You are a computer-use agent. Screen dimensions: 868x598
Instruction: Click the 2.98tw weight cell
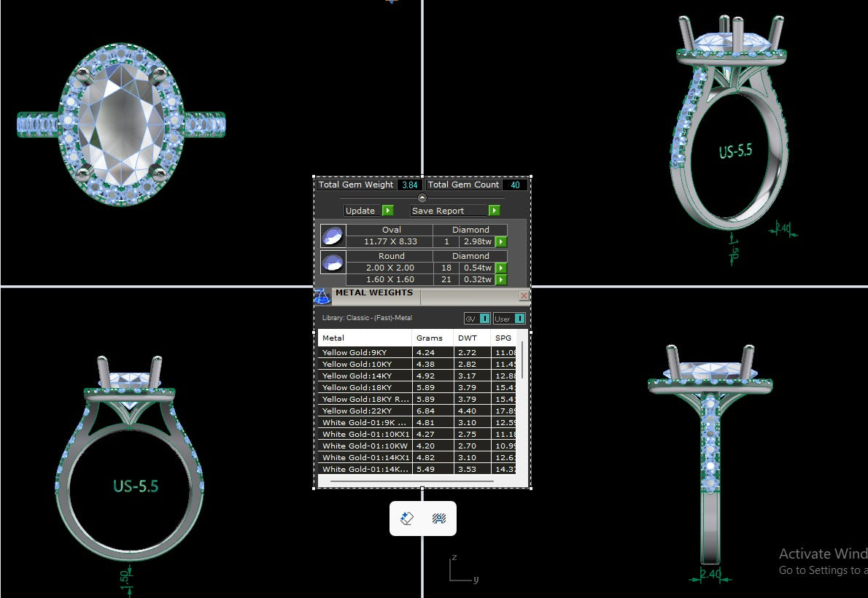click(477, 241)
